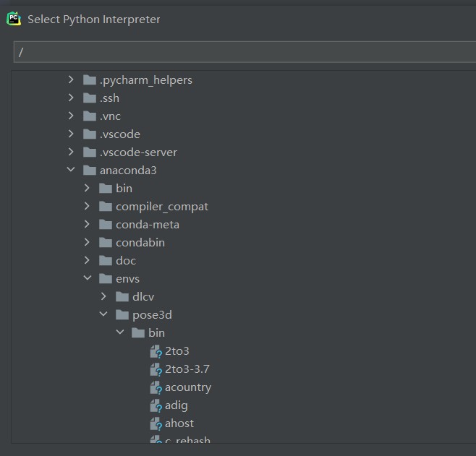
Task: Click the conda-meta folder icon
Action: pyautogui.click(x=106, y=224)
